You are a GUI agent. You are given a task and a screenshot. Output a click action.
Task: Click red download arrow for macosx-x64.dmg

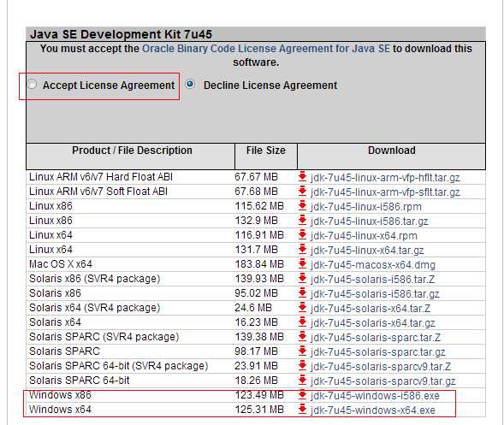302,264
